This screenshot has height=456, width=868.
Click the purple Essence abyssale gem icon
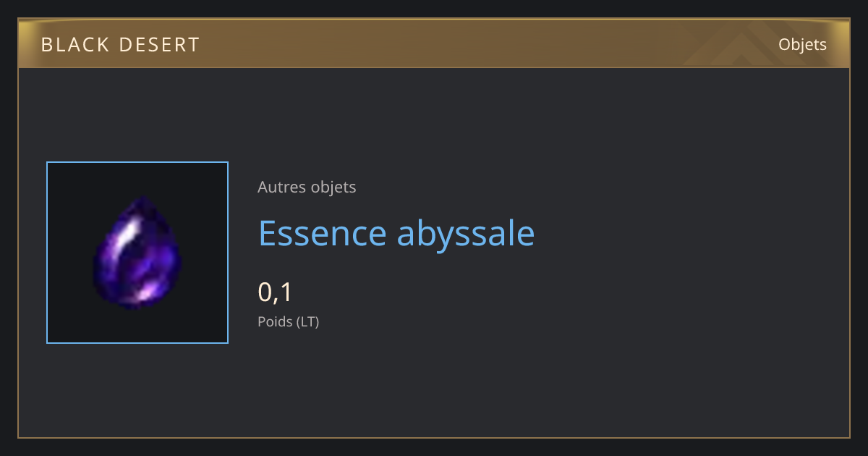[137, 253]
